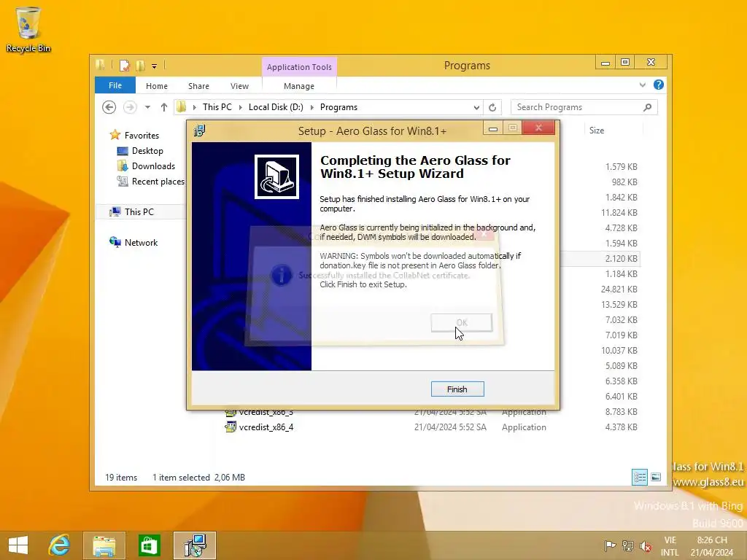Click the 24.821 KB size cell

click(619, 289)
